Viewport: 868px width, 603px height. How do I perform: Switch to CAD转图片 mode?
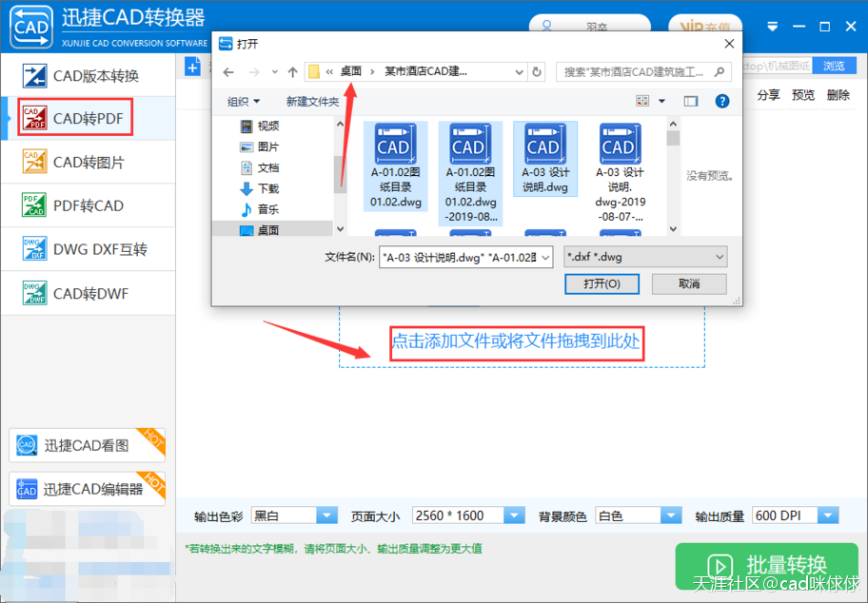coord(88,162)
